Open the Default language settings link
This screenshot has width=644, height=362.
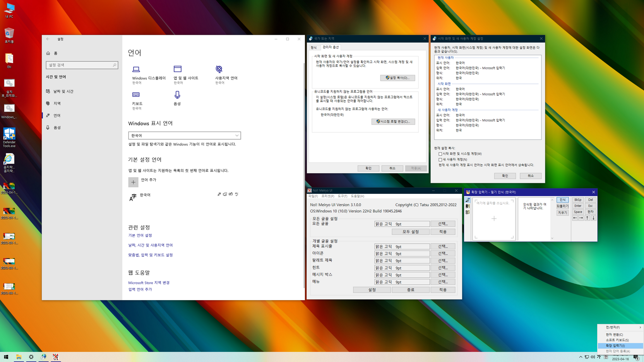(x=140, y=236)
